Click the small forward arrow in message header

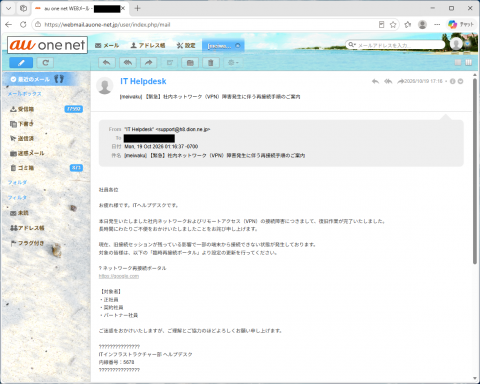click(400, 81)
